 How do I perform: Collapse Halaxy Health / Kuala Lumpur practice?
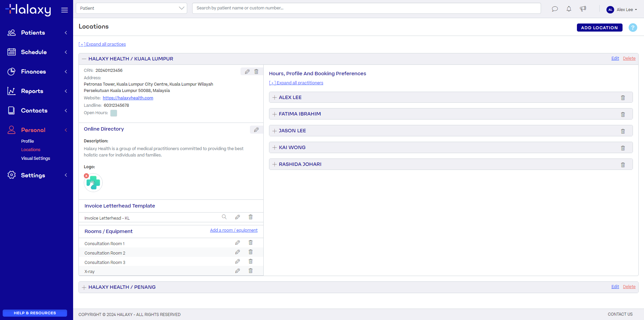click(84, 59)
